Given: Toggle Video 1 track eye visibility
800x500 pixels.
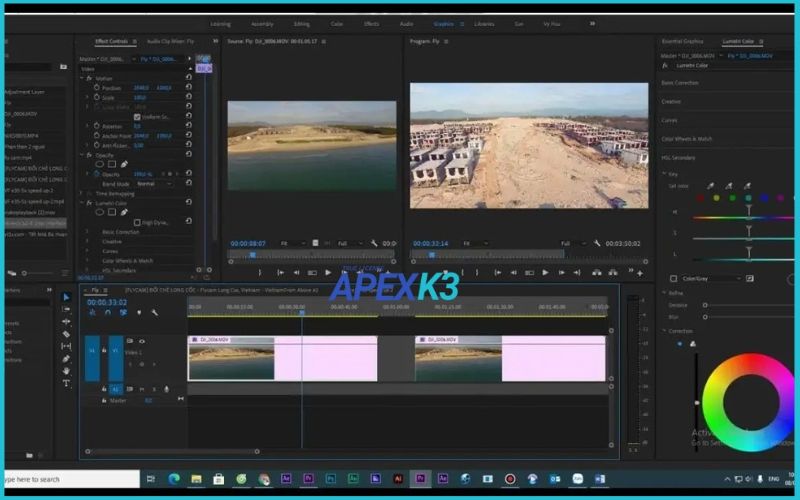Looking at the screenshot, I should point(141,341).
